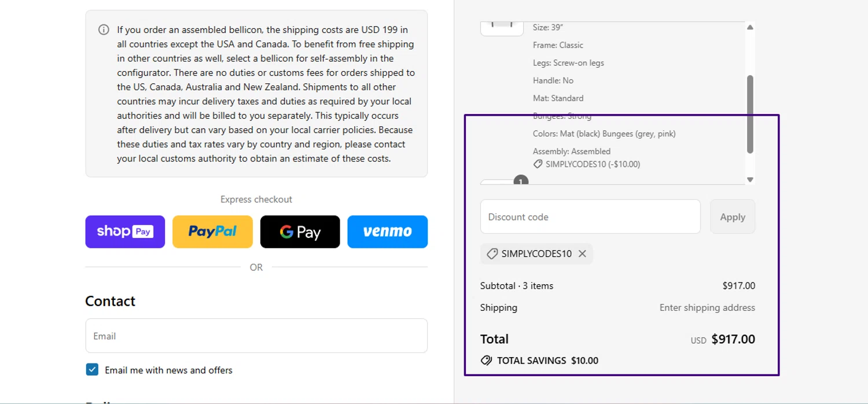Viewport: 868px width, 404px height.
Task: Pay with Shop Pay
Action: coord(125,232)
